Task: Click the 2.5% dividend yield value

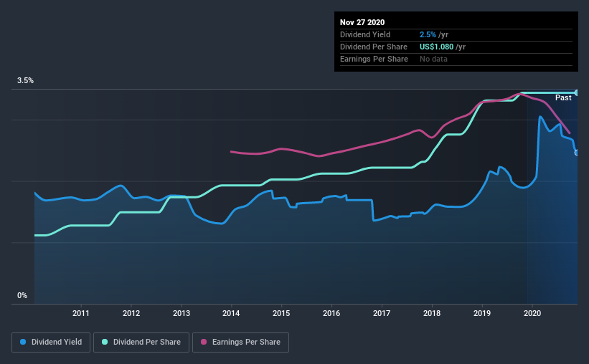Action: pos(428,35)
